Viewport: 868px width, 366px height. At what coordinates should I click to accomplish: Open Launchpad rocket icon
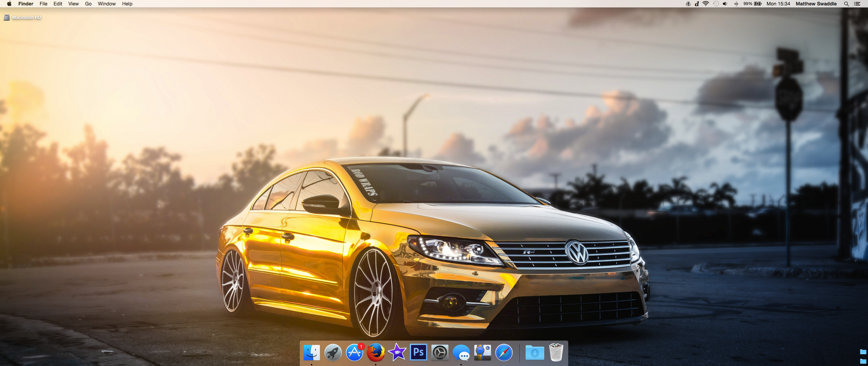[x=333, y=352]
